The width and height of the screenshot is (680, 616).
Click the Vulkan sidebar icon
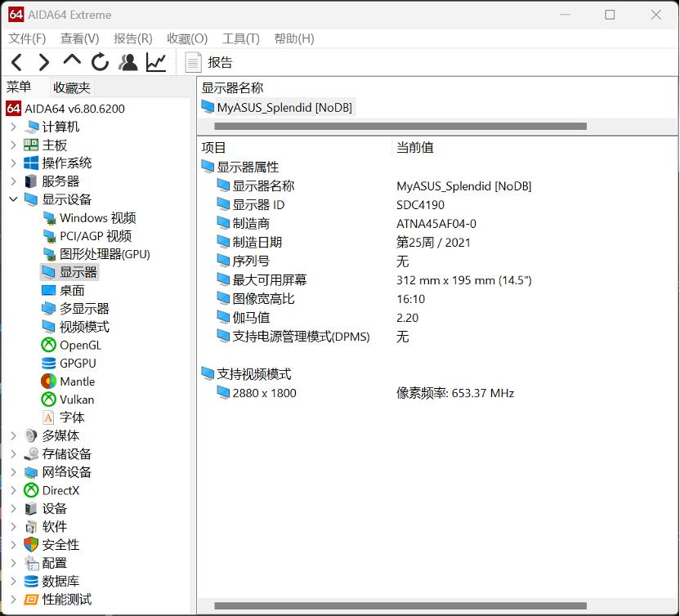click(x=47, y=400)
